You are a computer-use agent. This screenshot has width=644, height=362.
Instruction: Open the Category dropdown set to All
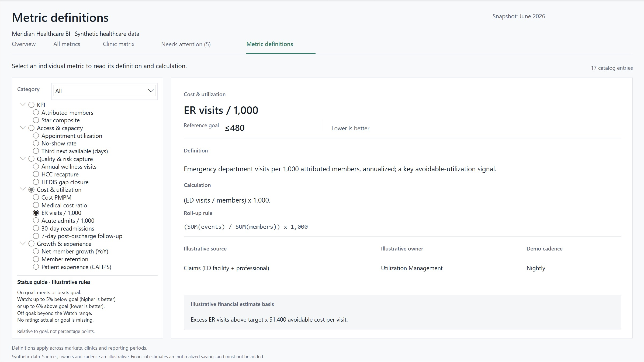click(x=104, y=91)
